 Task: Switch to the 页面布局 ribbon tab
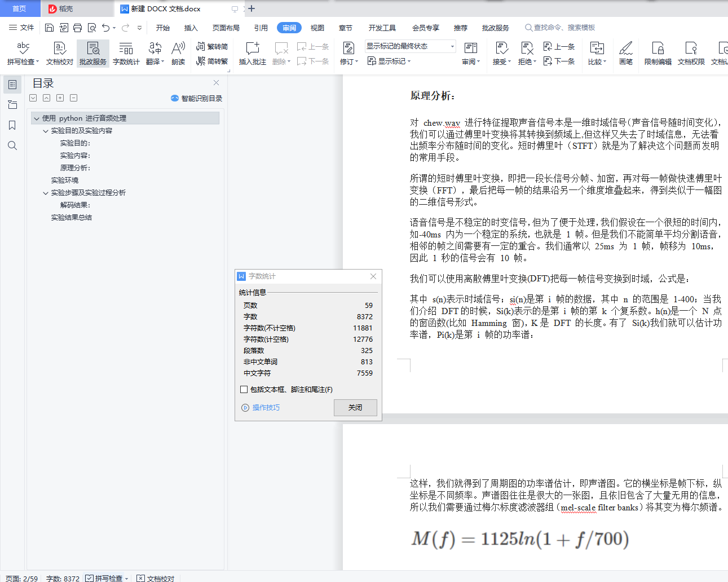[x=226, y=28]
